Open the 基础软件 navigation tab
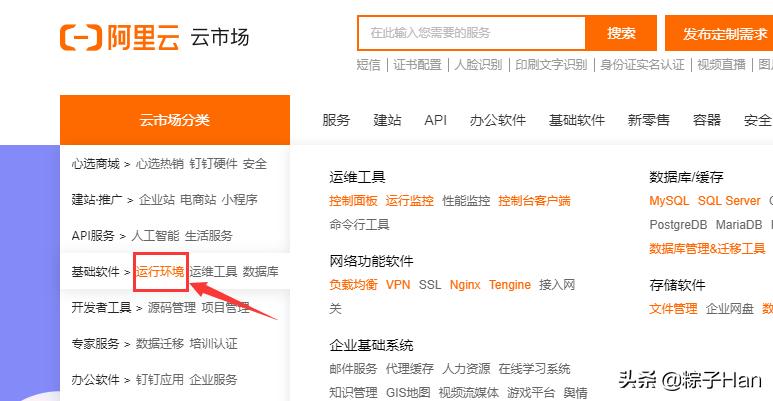 576,120
